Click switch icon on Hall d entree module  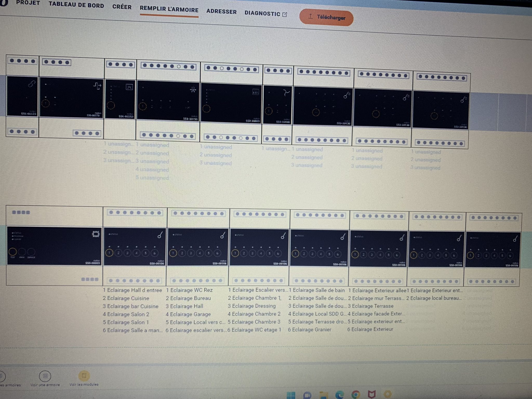point(160,235)
